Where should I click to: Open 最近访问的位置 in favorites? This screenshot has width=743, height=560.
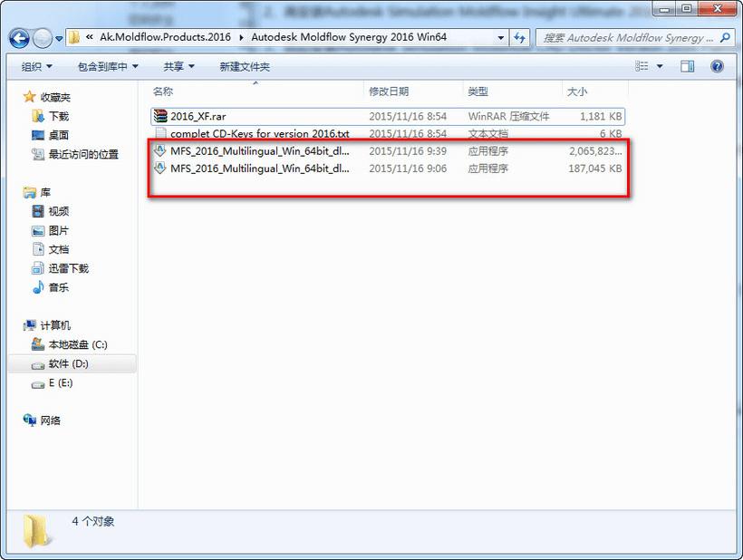tap(83, 154)
